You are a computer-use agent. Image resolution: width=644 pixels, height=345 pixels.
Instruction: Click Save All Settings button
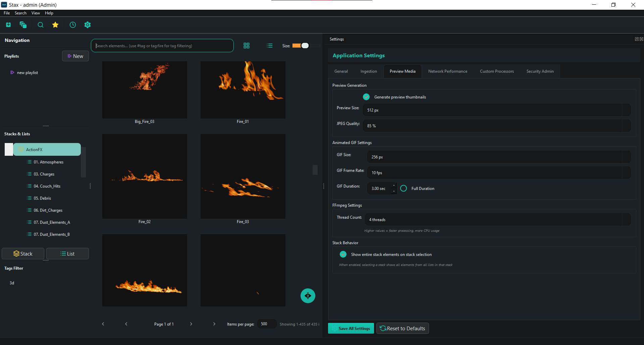(x=351, y=328)
